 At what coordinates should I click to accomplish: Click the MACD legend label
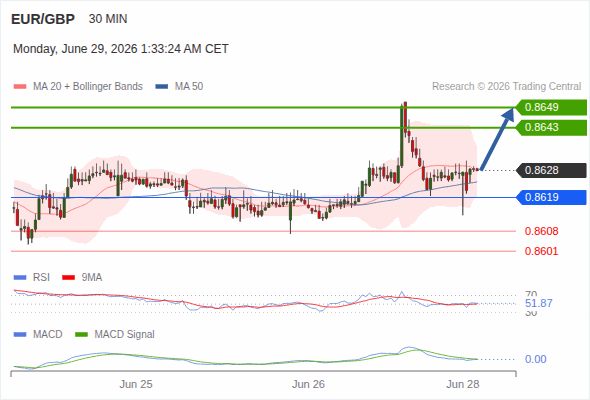coord(48,335)
